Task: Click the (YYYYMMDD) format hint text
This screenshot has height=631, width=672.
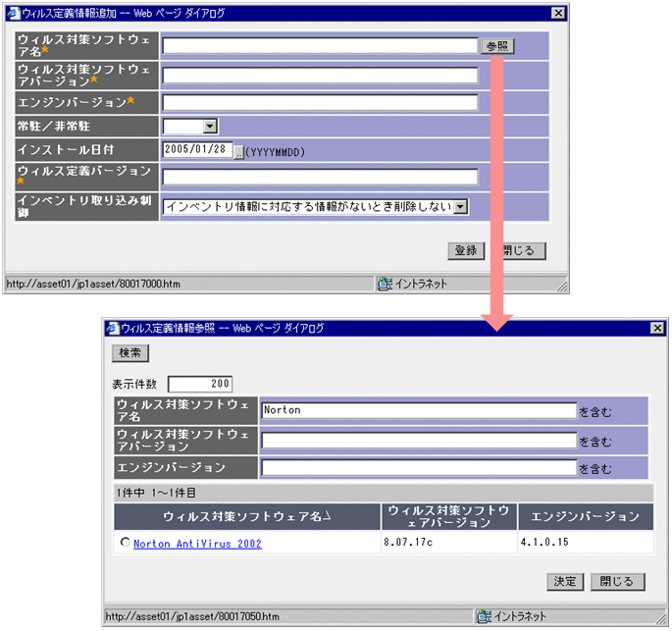Action: pyautogui.click(x=275, y=152)
